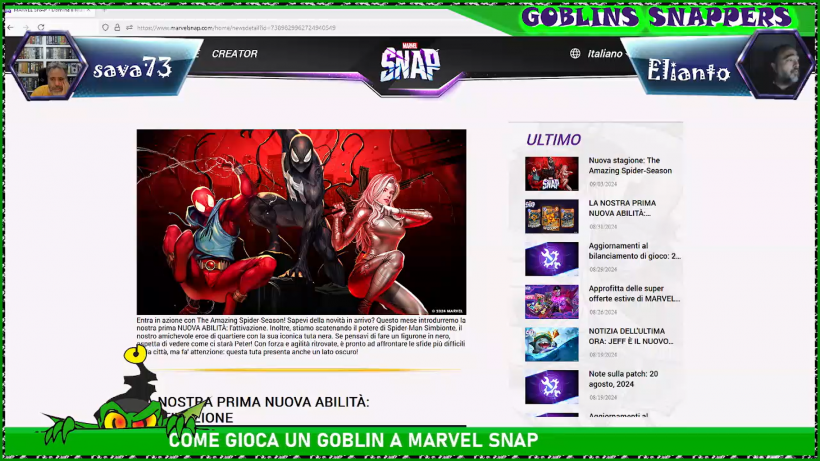Open the Note sulla patch thumbnail
Screen dimensions: 820x461
(552, 387)
